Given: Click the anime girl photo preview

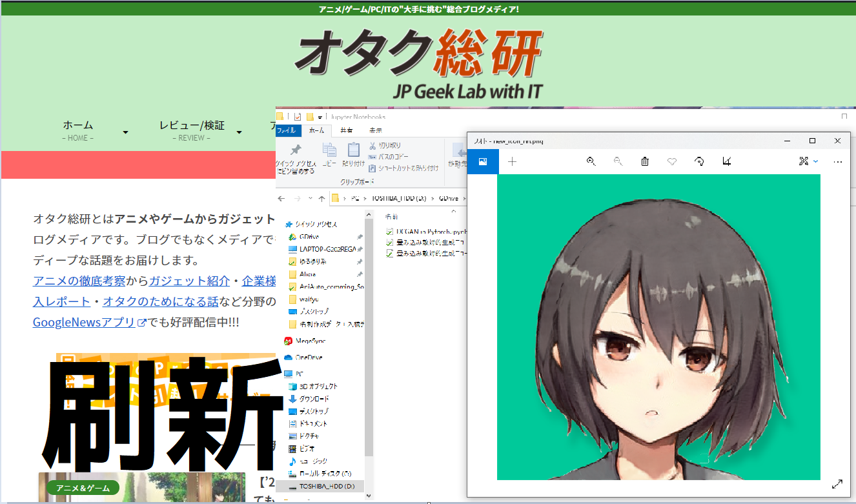Looking at the screenshot, I should [658, 327].
